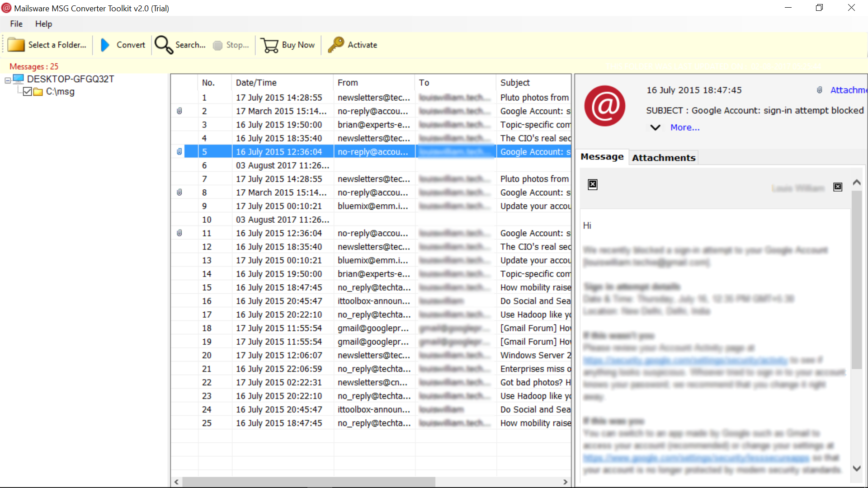The width and height of the screenshot is (868, 488).
Task: Select message 4 The CIO's real sec
Action: (x=371, y=138)
